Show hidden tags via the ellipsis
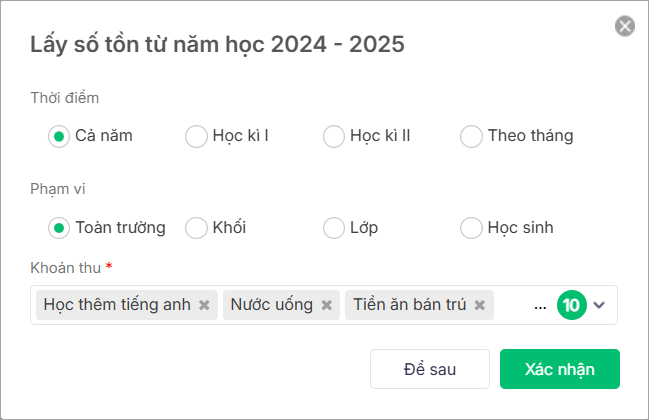 [x=541, y=306]
